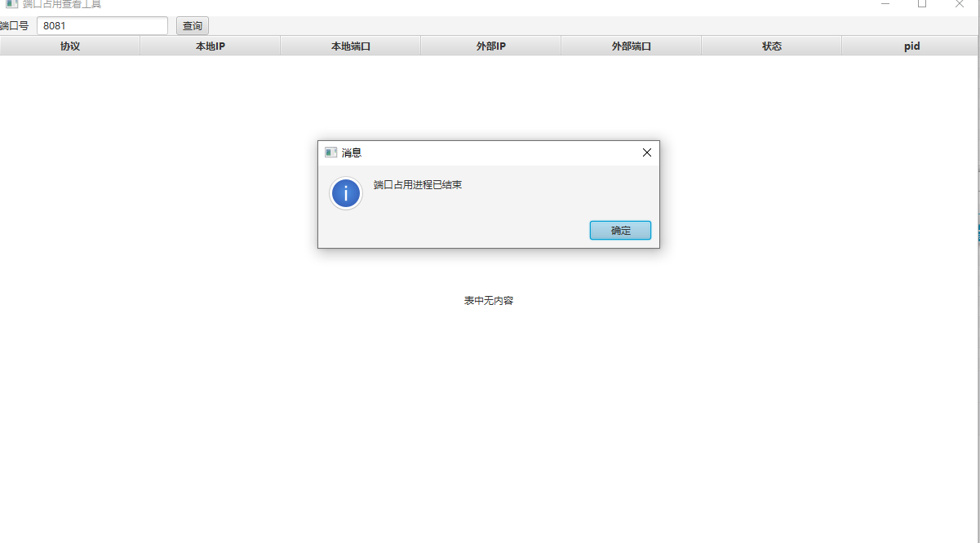Click the blue info icon in the dialog
980x543 pixels.
(346, 194)
